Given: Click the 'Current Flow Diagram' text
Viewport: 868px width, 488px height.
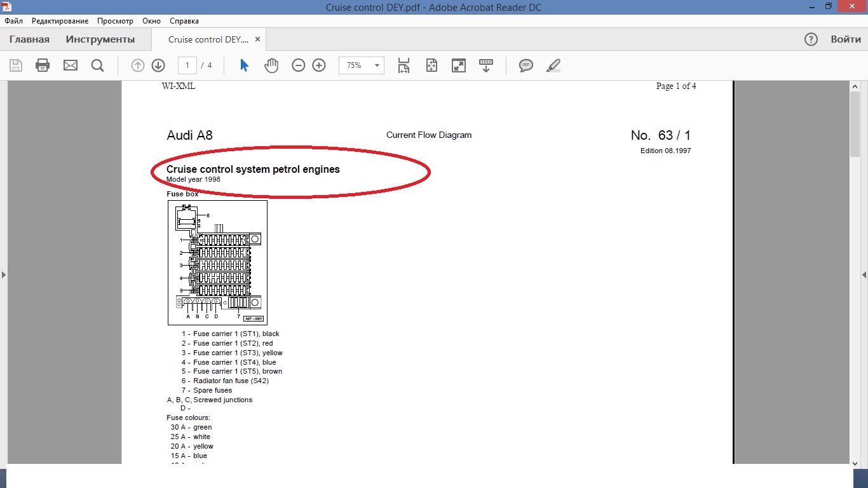Looking at the screenshot, I should pos(429,135).
